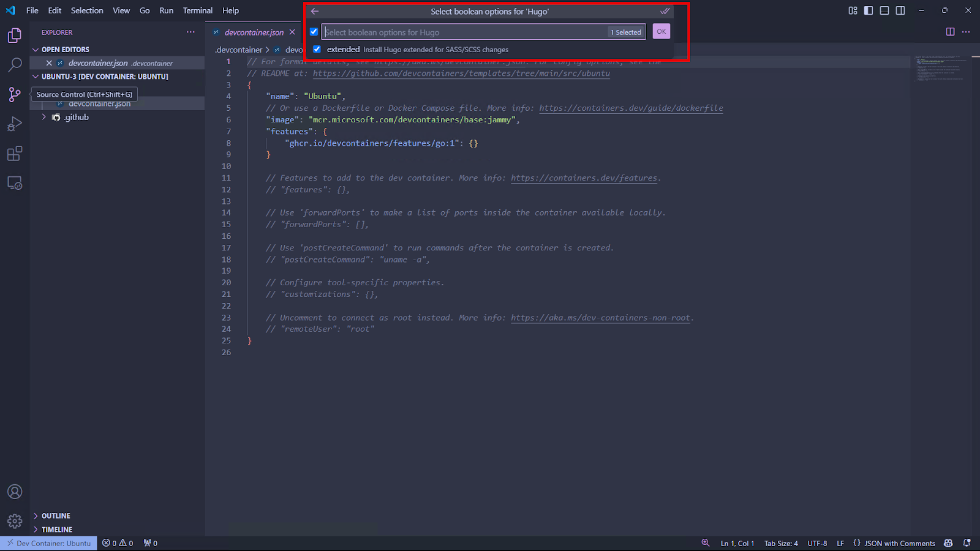The width and height of the screenshot is (980, 551).
Task: Select the devcontainer.json editor tab
Action: point(254,32)
